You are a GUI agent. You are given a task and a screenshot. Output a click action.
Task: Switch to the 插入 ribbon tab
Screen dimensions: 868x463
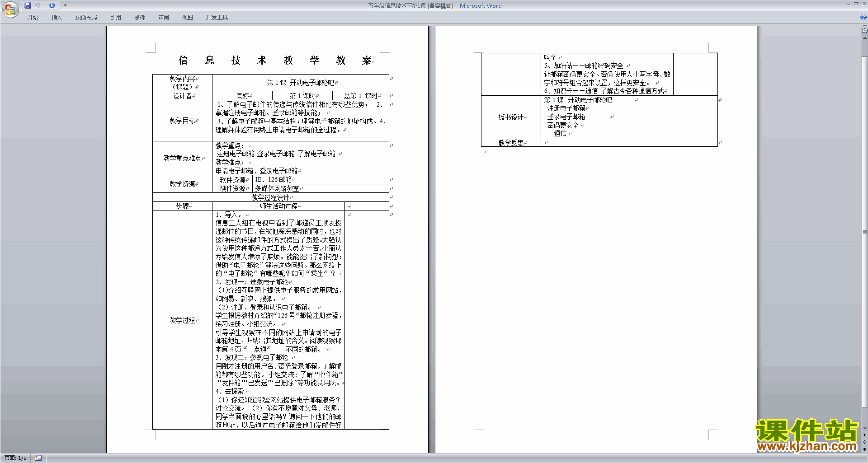(57, 18)
